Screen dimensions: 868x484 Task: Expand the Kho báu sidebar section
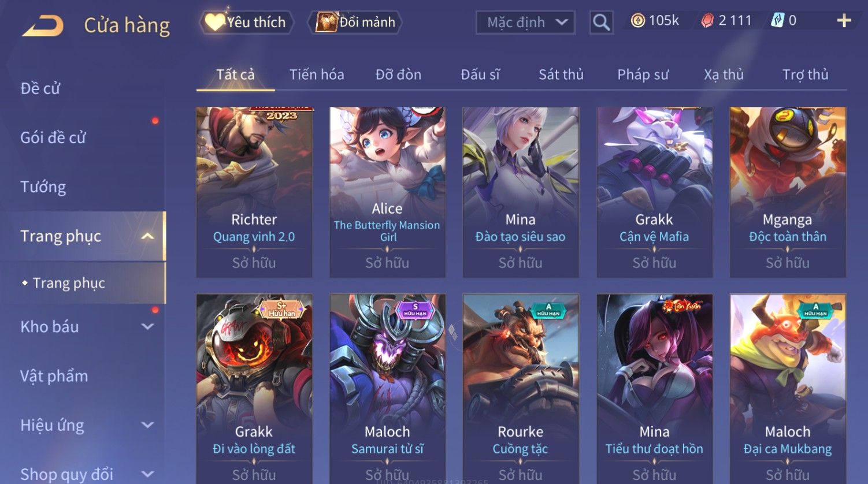(x=148, y=327)
